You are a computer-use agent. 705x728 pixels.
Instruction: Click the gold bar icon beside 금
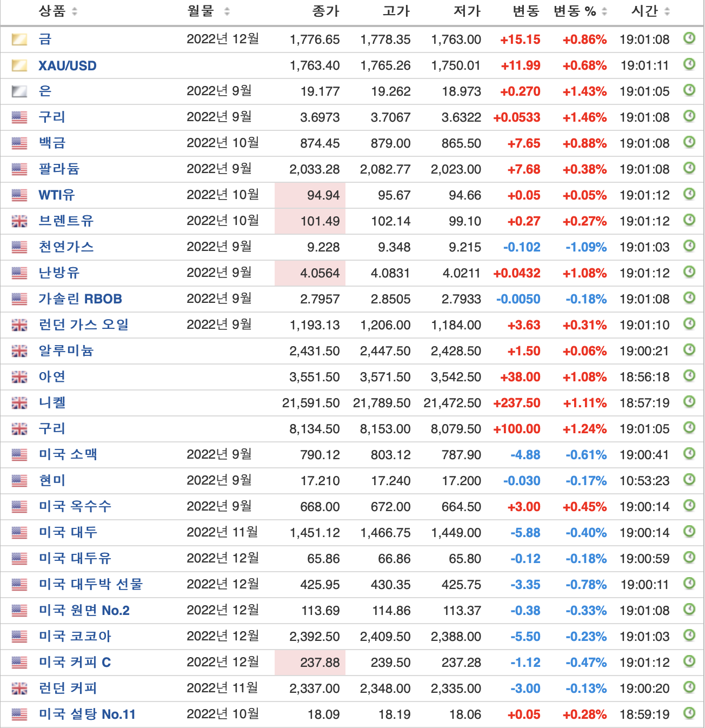click(x=19, y=39)
